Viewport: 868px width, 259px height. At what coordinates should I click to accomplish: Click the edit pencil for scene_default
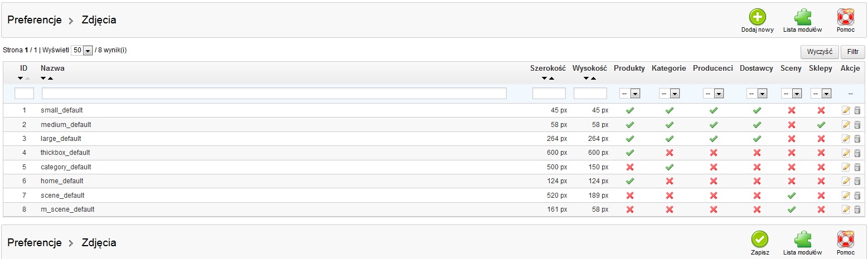[x=846, y=196]
